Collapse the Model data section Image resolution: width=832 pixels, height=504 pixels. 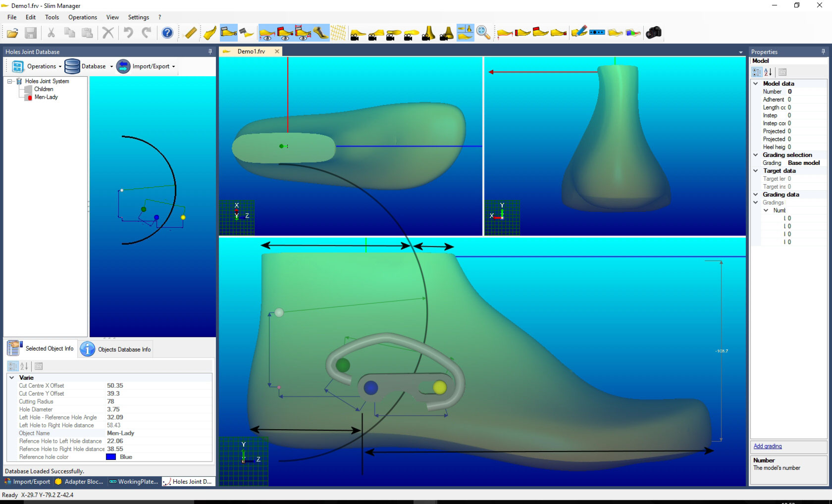(756, 84)
